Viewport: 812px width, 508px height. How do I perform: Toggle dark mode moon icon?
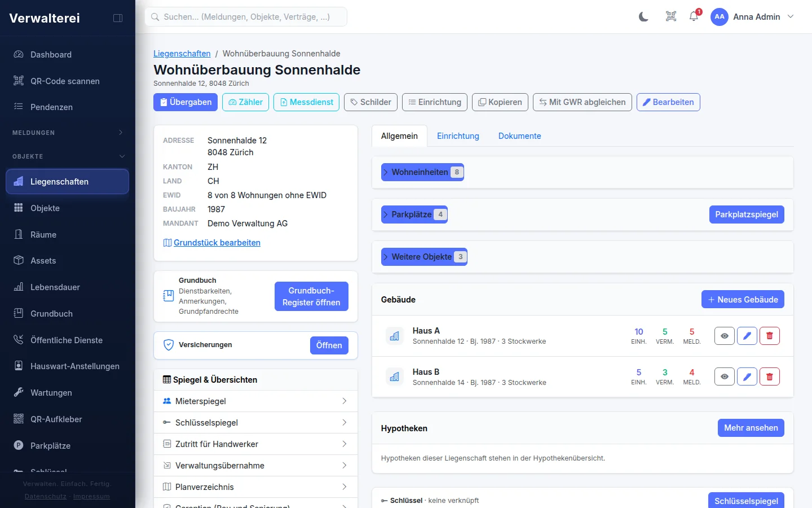643,17
